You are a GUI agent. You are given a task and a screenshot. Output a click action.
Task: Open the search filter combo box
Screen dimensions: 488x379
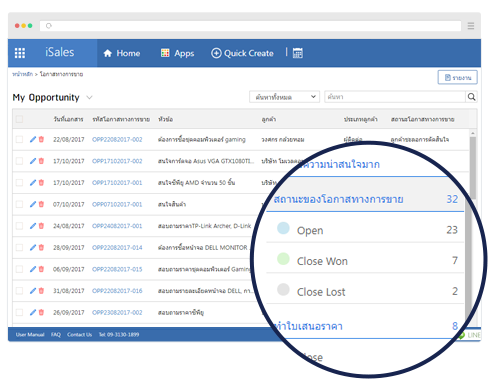click(284, 97)
